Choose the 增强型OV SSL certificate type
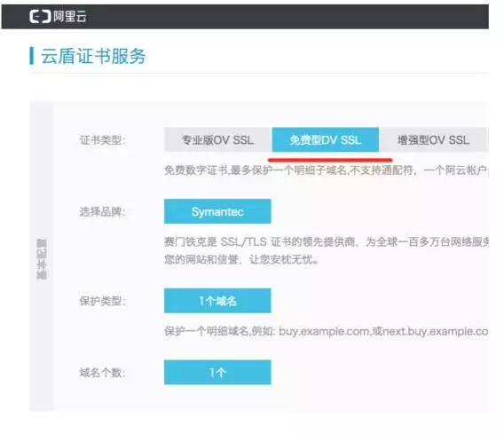The image size is (504, 434). coord(434,140)
